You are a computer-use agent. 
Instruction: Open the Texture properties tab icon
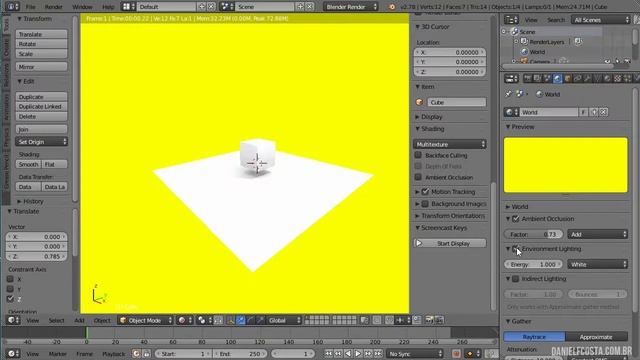click(618, 78)
